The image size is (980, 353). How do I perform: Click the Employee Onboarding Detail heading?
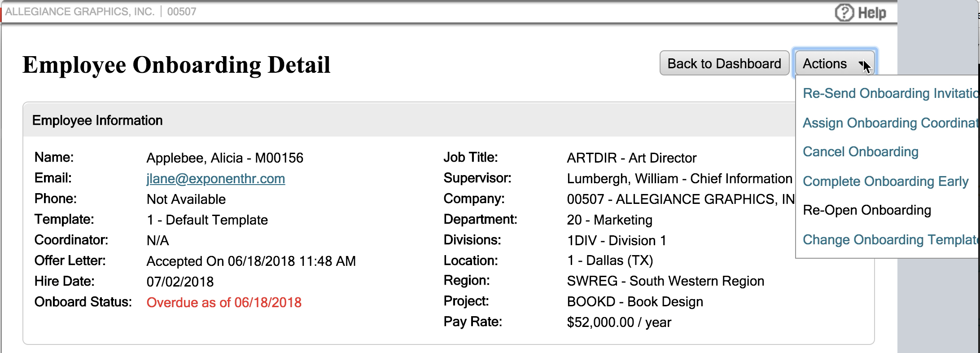176,65
